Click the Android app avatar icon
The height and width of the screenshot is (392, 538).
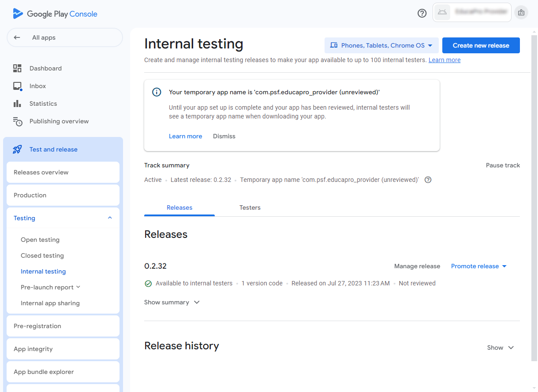click(442, 12)
